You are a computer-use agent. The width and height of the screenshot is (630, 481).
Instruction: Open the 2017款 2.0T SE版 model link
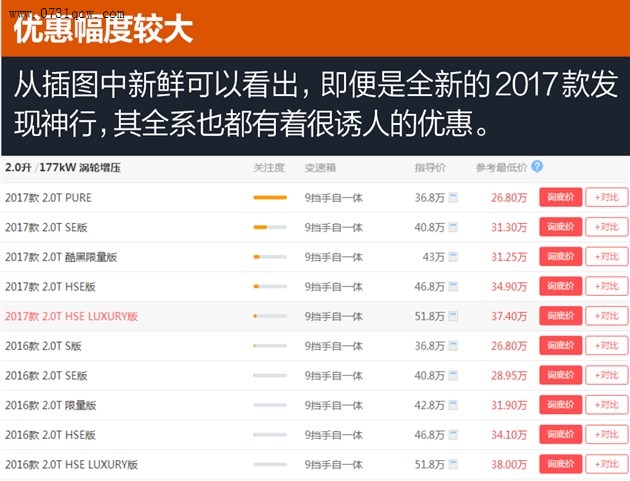coord(46,227)
